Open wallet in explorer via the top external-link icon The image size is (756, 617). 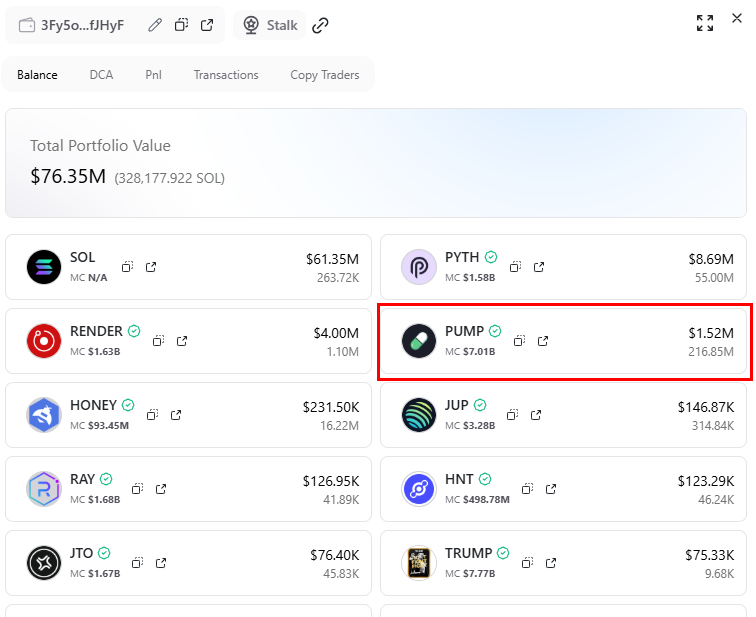(207, 25)
